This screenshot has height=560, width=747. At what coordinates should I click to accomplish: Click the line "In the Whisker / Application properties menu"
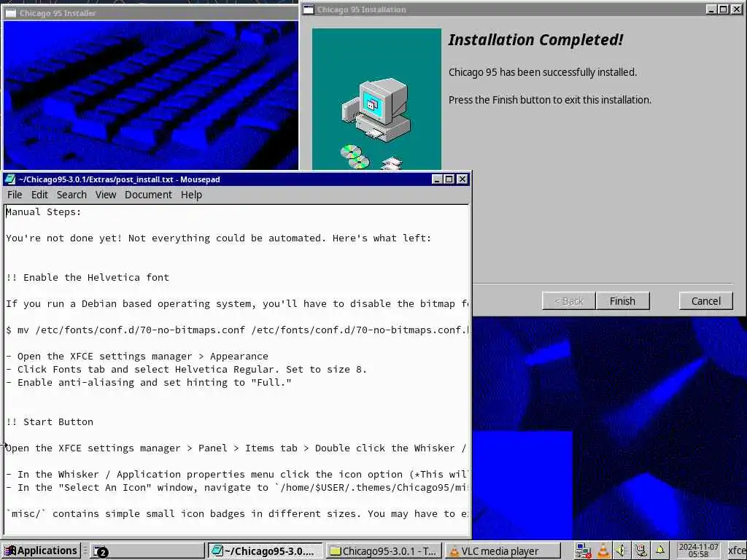pyautogui.click(x=237, y=474)
